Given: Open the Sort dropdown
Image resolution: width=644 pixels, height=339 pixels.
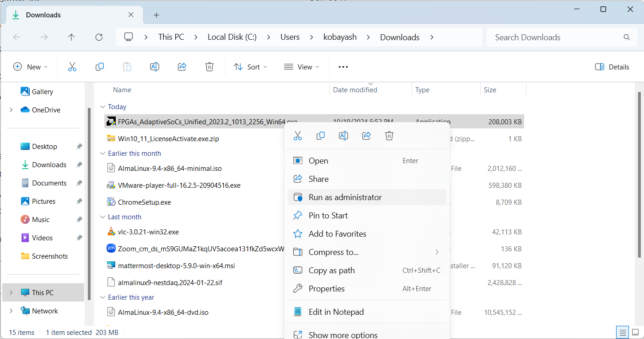Looking at the screenshot, I should coord(250,67).
